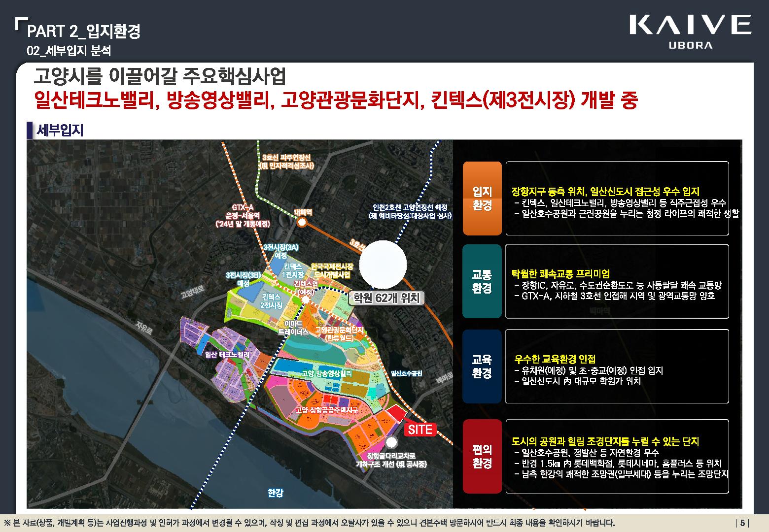Select the dark red 편의환경 tile
The image size is (769, 532).
[482, 456]
